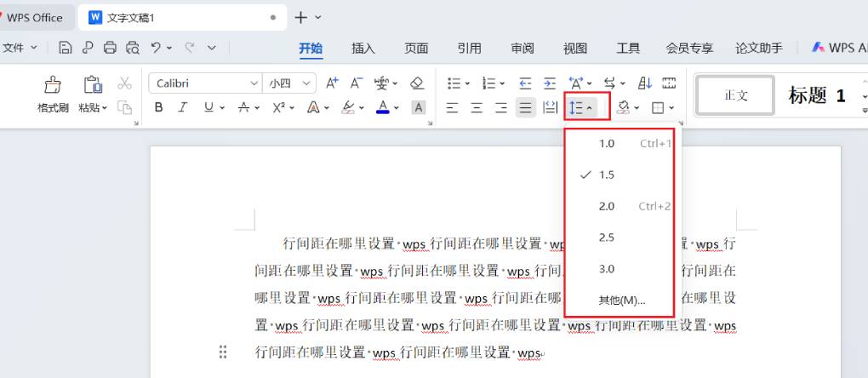This screenshot has height=378, width=868.
Task: Click the increase indent icon
Action: [549, 83]
